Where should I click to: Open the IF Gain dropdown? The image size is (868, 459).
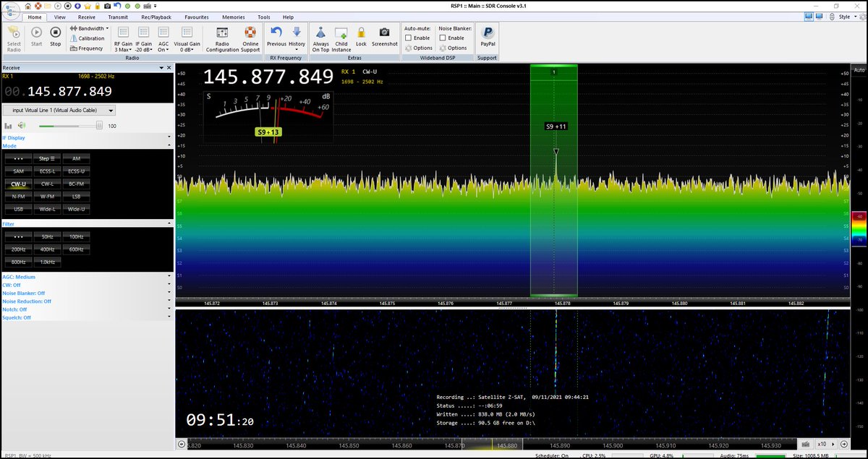143,40
